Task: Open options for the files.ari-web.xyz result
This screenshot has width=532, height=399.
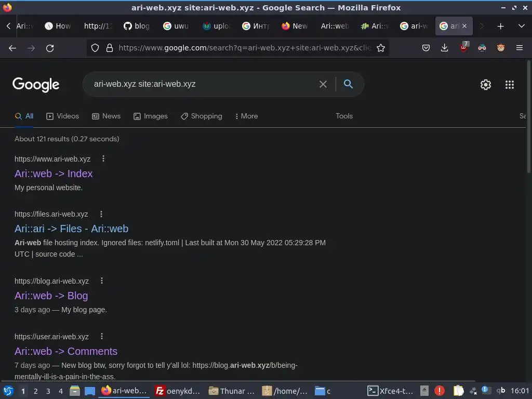Action: click(x=101, y=214)
